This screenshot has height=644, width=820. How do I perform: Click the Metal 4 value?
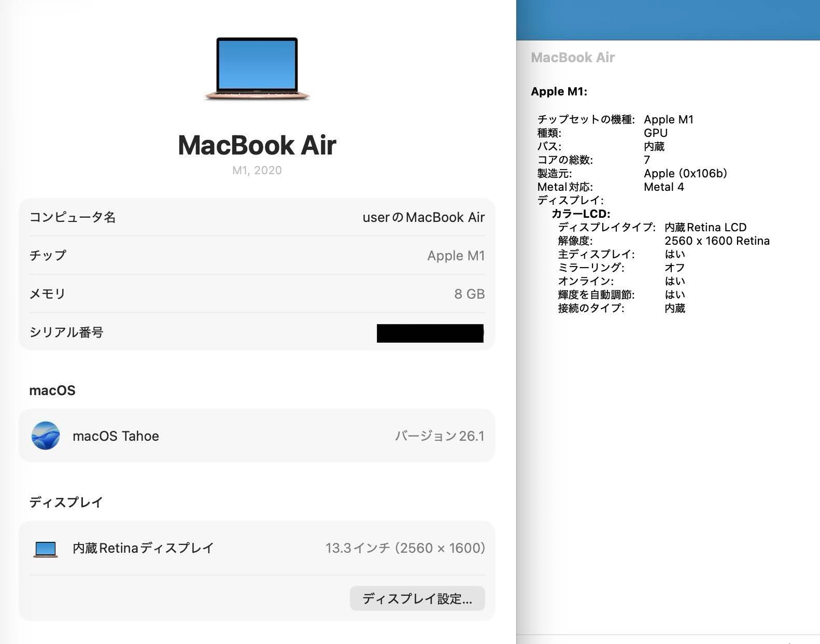pyautogui.click(x=663, y=187)
